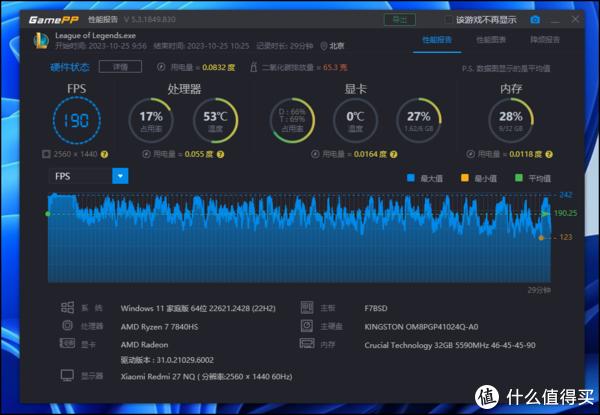Click the CPU 17% usage gauge
Screen dimensions: 600x415
(151, 120)
